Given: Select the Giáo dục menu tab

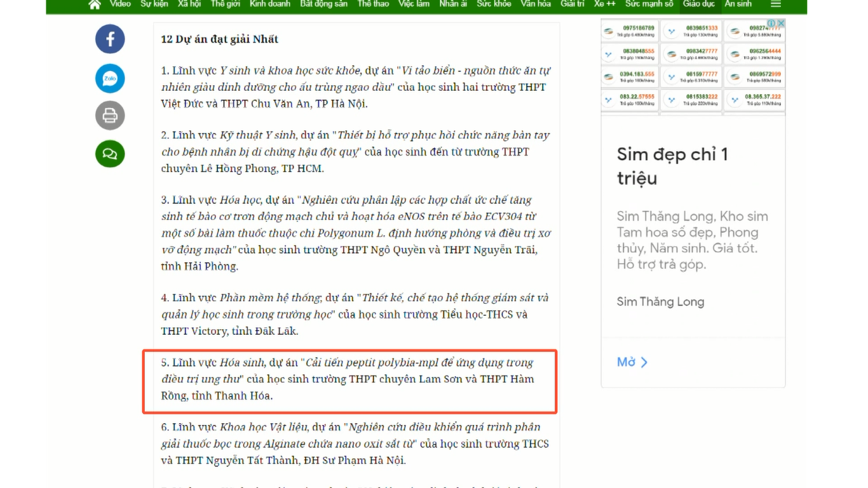Looking at the screenshot, I should pyautogui.click(x=699, y=4).
